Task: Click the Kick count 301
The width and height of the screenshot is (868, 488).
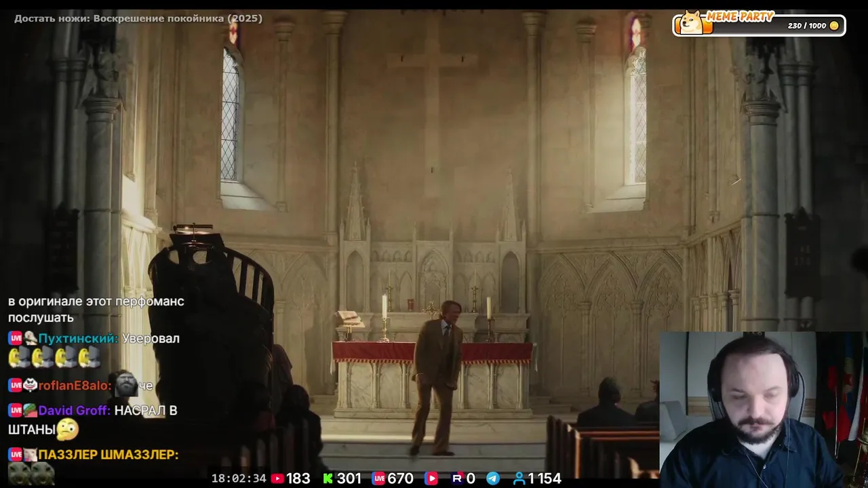Action: (349, 479)
